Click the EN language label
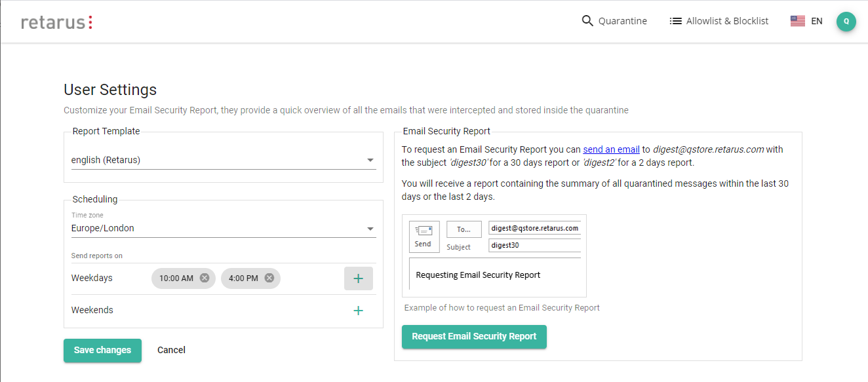 click(816, 21)
